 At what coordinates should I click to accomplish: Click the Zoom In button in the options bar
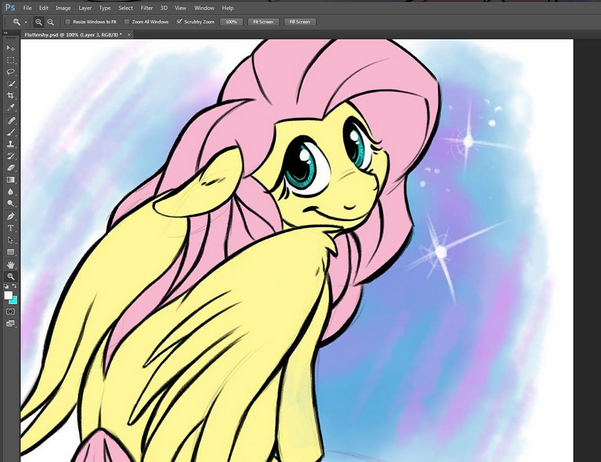pyautogui.click(x=38, y=22)
